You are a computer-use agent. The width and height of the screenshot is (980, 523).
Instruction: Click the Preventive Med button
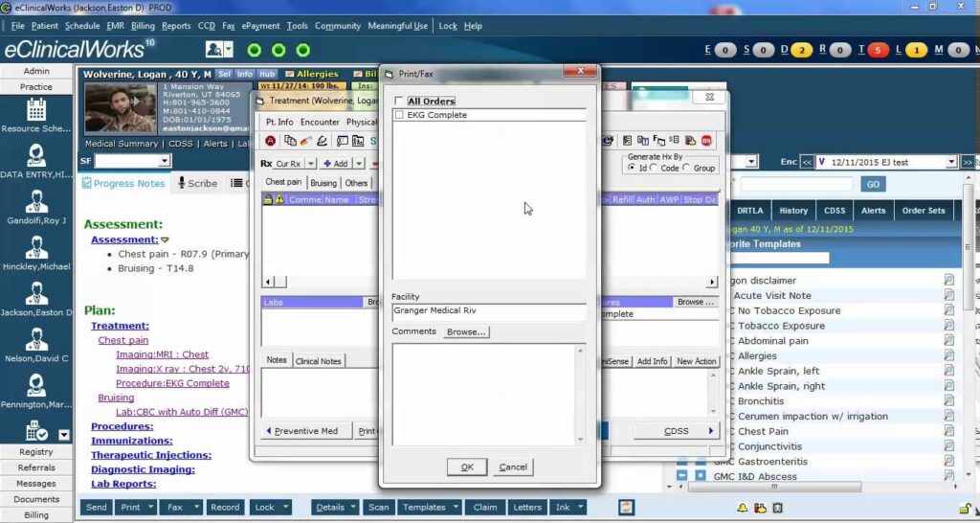tap(305, 431)
